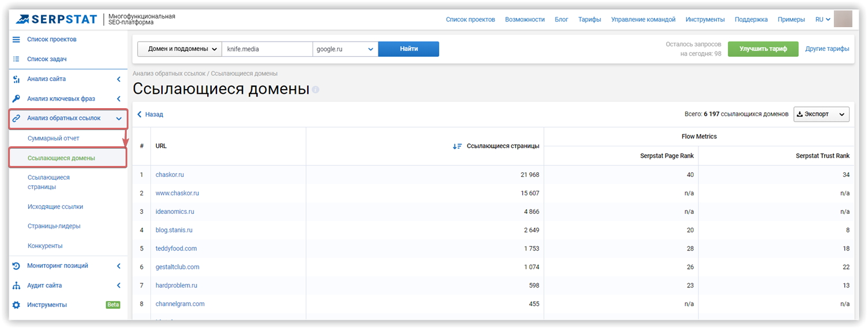This screenshot has height=329, width=868.
Task: Click the info icon next to Ссылающиеся домены heading
Action: point(315,90)
